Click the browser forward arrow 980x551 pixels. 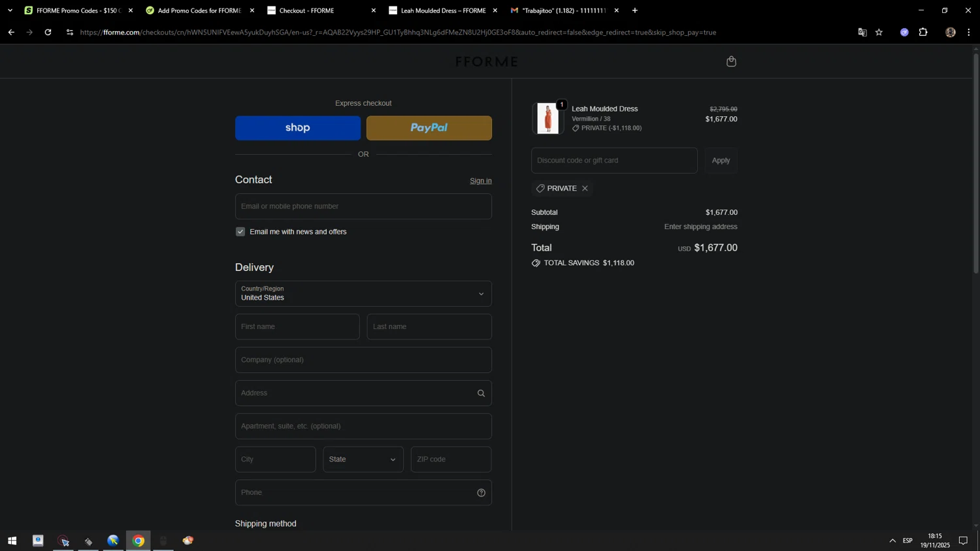[29, 32]
